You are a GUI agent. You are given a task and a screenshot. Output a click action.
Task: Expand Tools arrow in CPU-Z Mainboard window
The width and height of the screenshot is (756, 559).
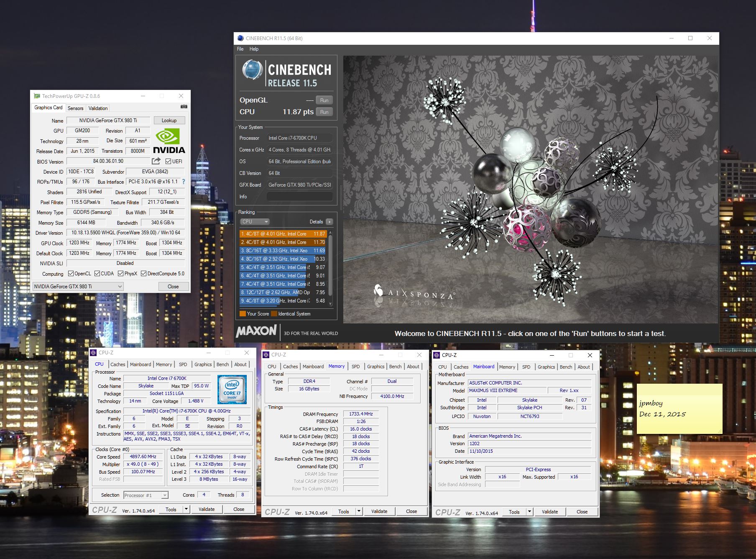529,512
